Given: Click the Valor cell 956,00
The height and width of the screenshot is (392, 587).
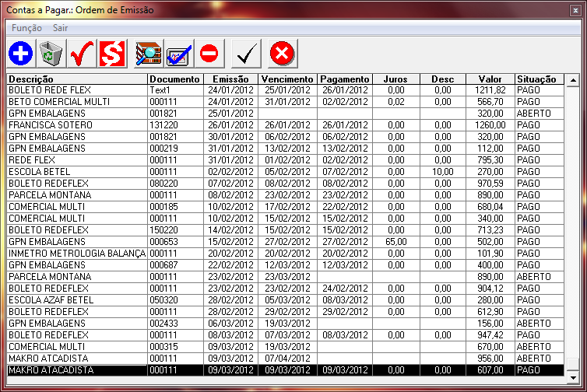Looking at the screenshot, I should coord(490,359).
